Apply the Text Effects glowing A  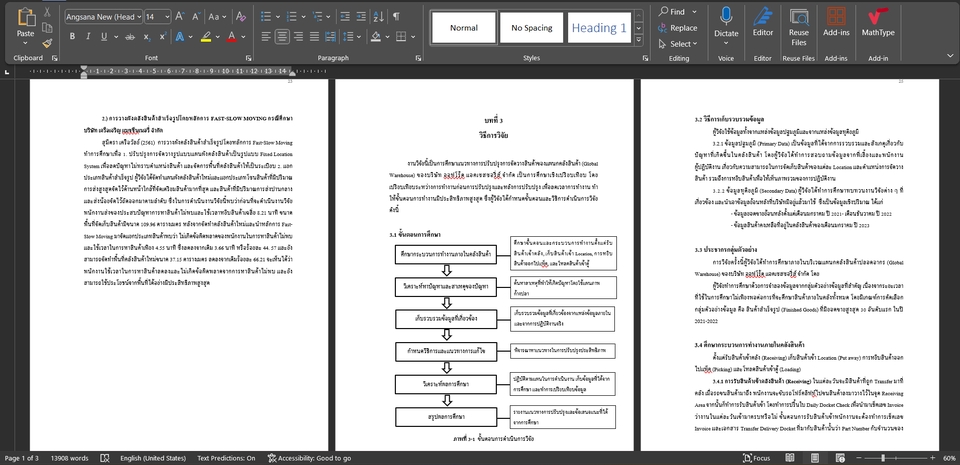coord(180,37)
